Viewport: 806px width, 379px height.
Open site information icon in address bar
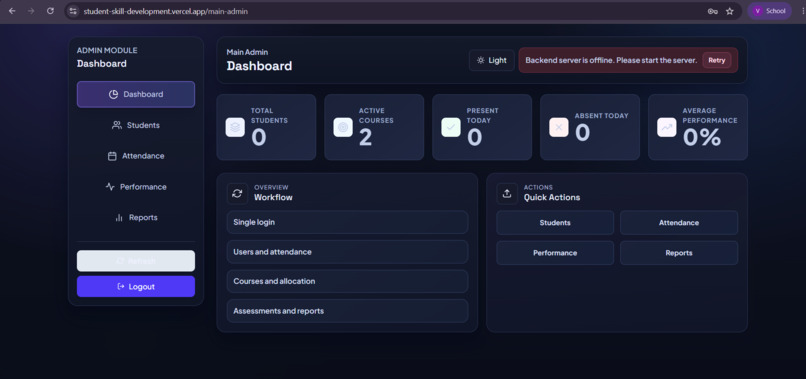tap(74, 11)
